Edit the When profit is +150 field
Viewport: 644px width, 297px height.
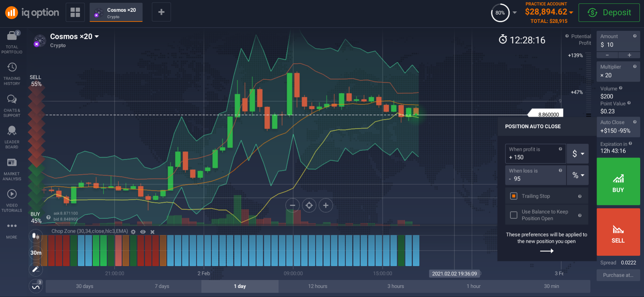(535, 153)
